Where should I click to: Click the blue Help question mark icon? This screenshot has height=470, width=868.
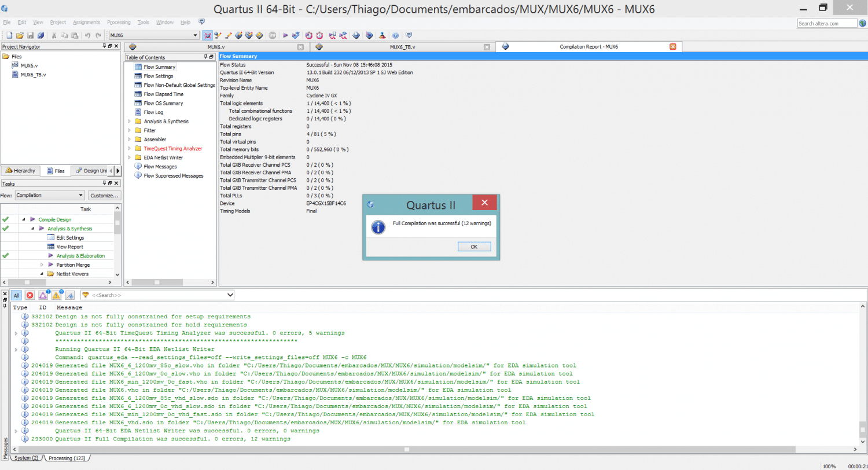(395, 35)
